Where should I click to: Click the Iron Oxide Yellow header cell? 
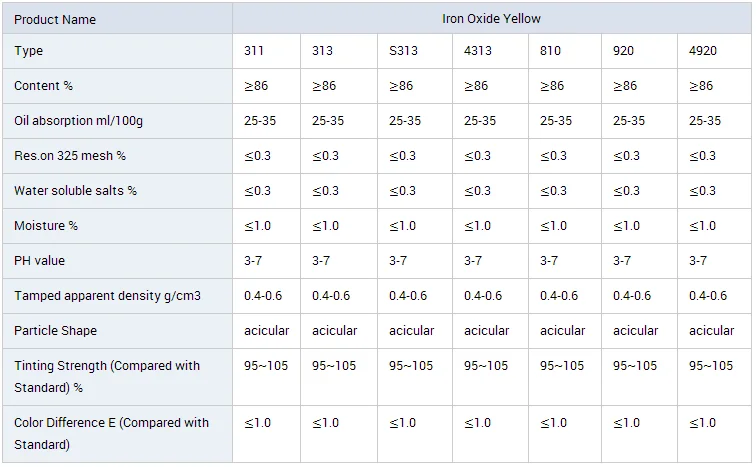(x=491, y=18)
